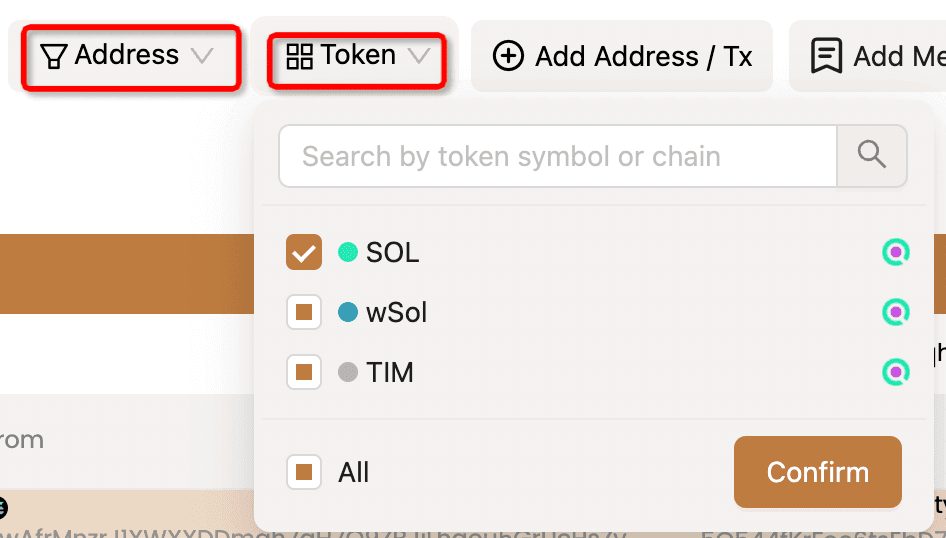Uncheck the SOL token checkbox
The height and width of the screenshot is (538, 946).
point(304,253)
